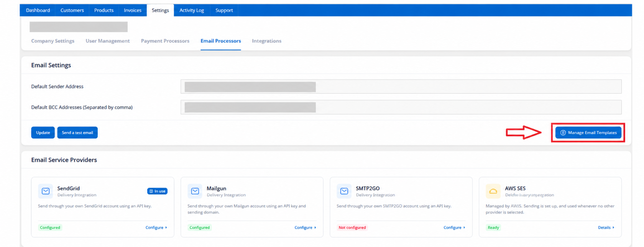The width and height of the screenshot is (644, 247).
Task: Click the Email Settings heading
Action: 51,65
